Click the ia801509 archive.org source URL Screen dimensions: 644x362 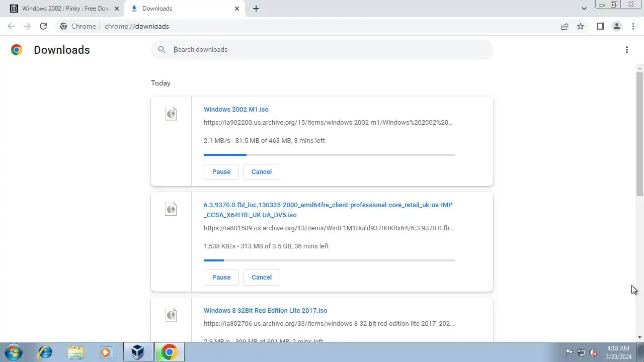(329, 228)
